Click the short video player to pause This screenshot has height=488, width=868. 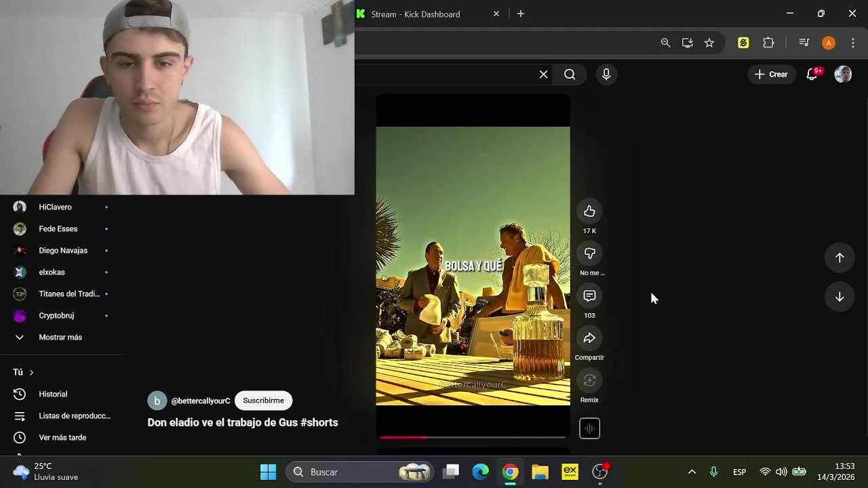click(473, 266)
